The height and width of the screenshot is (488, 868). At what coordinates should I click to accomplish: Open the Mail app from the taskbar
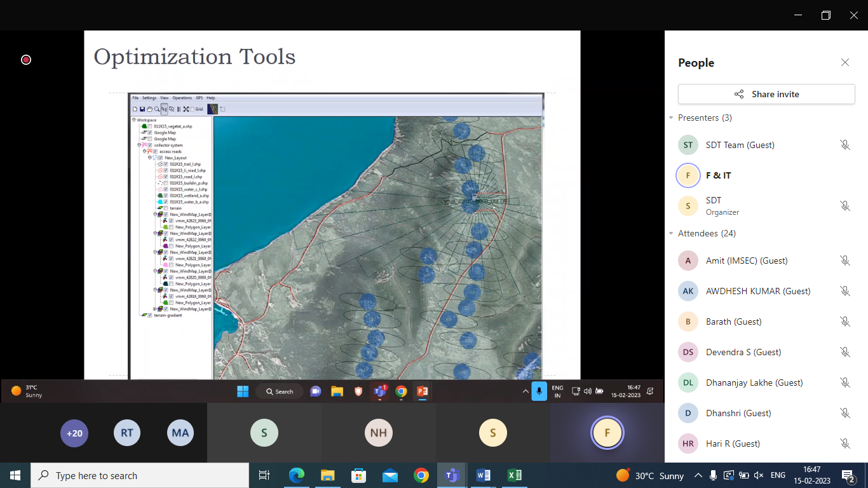[390, 475]
